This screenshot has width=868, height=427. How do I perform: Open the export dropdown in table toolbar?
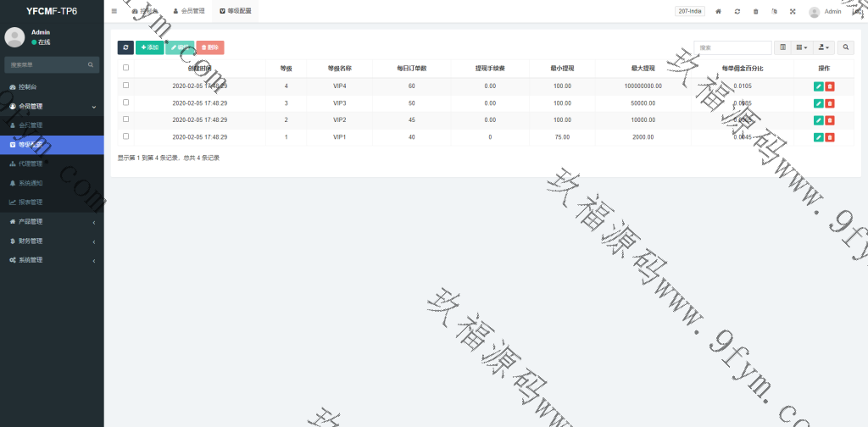[823, 47]
